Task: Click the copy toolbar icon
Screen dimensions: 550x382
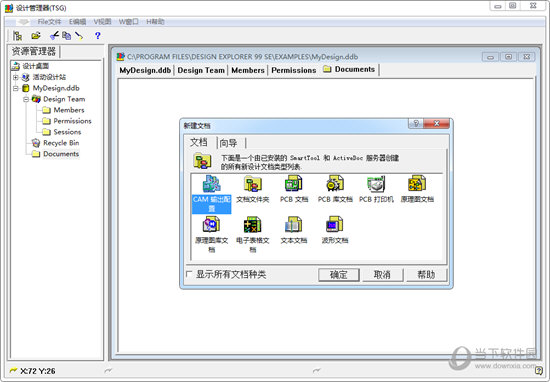Action: [66, 36]
